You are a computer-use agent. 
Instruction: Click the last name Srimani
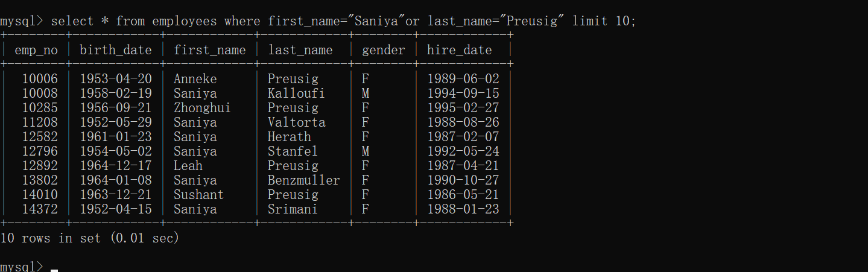[293, 209]
